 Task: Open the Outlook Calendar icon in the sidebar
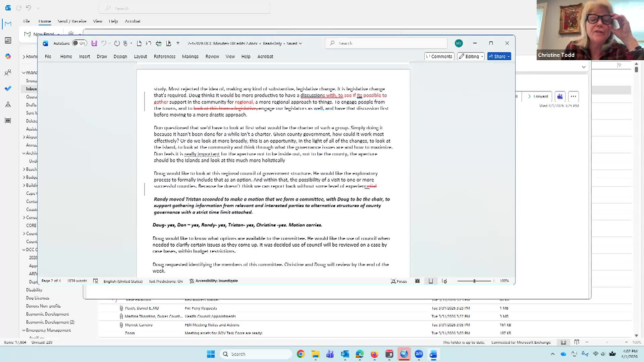(x=8, y=40)
